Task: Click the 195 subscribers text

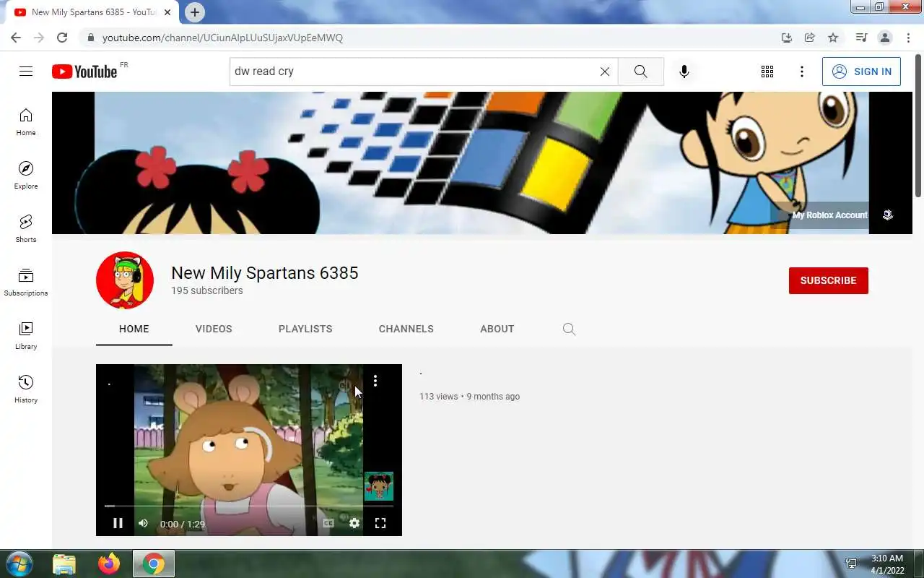Action: (206, 290)
